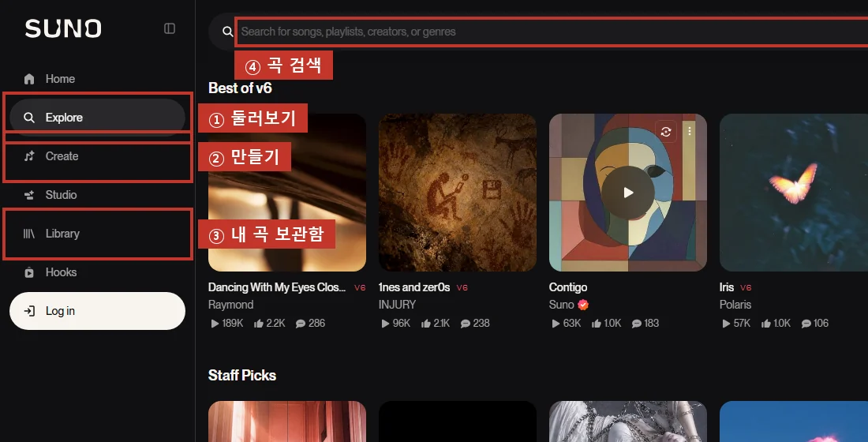This screenshot has width=868, height=442.
Task: Click the v6 tag beside Iris
Action: [x=746, y=287]
